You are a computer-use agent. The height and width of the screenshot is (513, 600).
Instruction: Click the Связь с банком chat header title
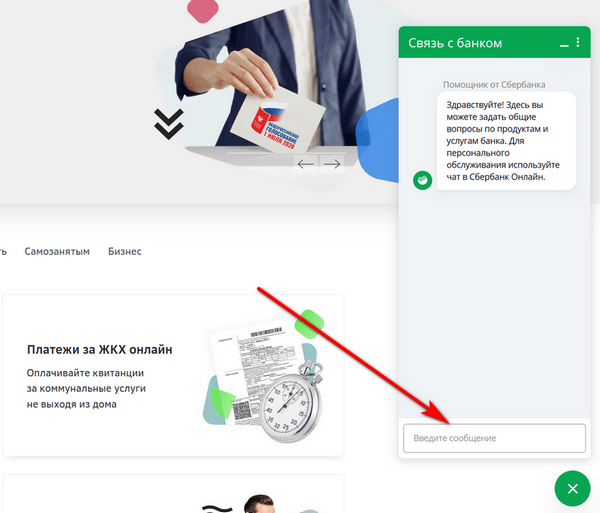pyautogui.click(x=455, y=43)
